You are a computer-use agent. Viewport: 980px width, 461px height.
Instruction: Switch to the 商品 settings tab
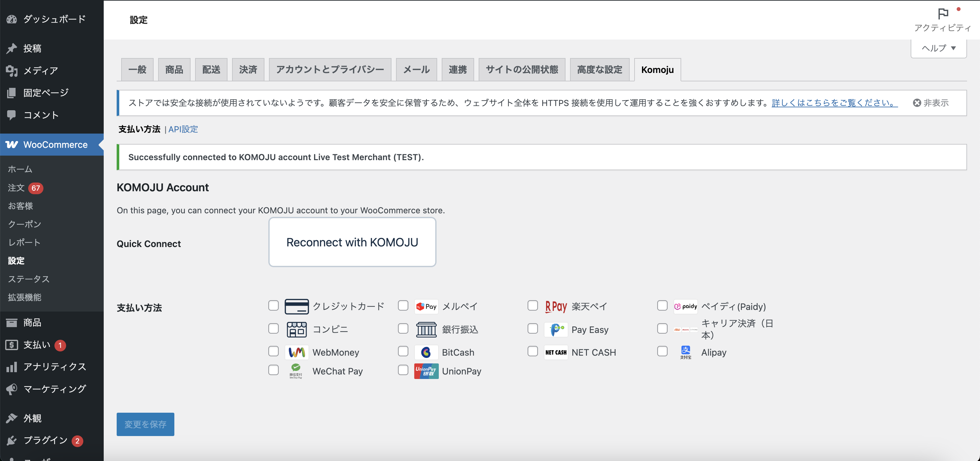[174, 70]
